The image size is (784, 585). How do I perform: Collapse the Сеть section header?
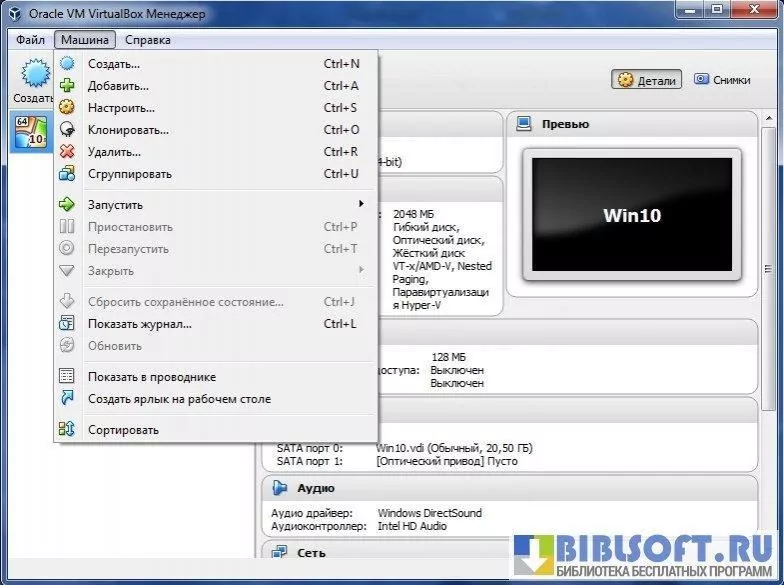[x=311, y=552]
